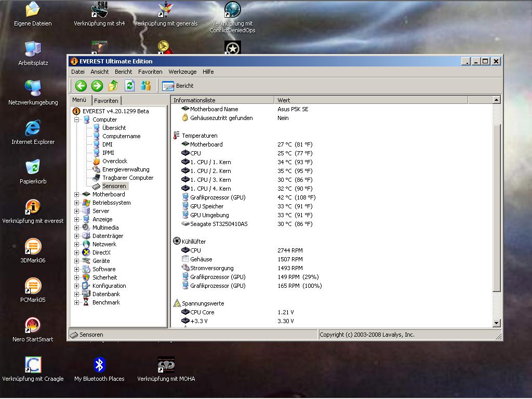Screen dimensions: 532x399
Task: Open the Eigene Dateien desktop icon
Action: tap(33, 14)
